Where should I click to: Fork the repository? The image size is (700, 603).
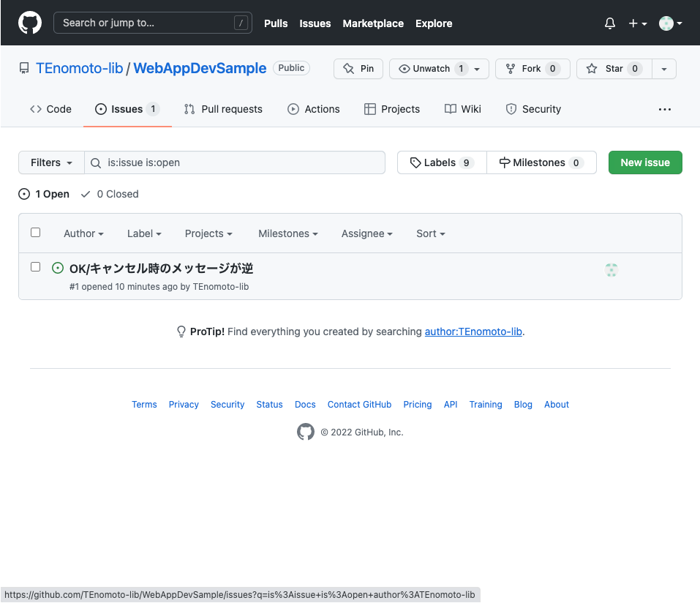point(532,69)
